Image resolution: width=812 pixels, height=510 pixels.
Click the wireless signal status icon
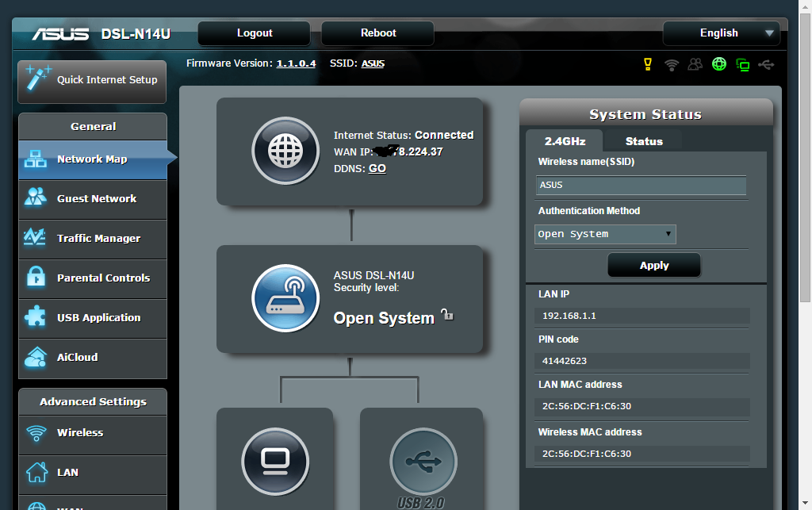coord(672,64)
